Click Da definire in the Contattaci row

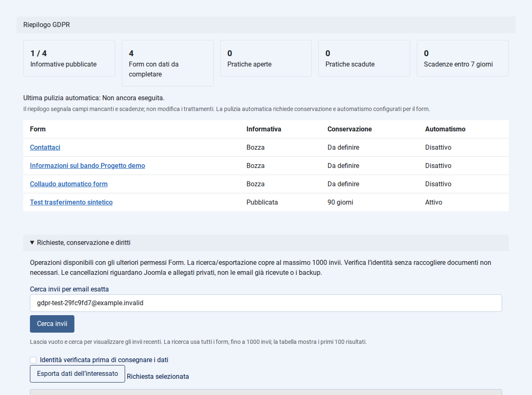pyautogui.click(x=343, y=148)
